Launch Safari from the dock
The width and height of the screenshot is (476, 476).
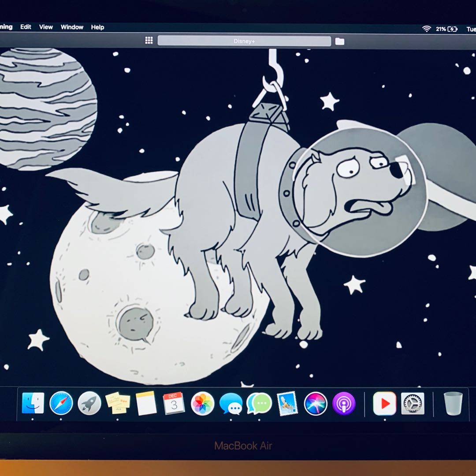[x=61, y=403]
